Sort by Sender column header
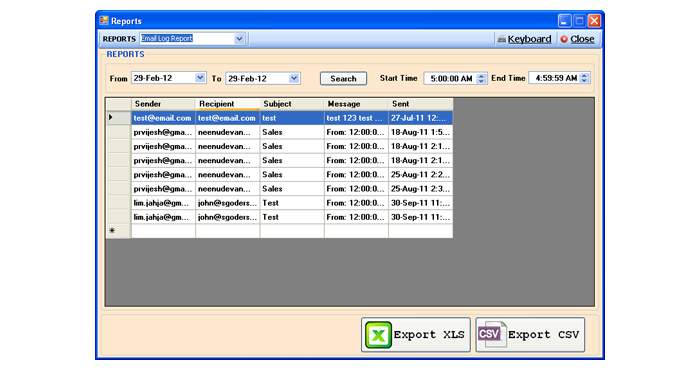700x371 pixels. [x=163, y=104]
